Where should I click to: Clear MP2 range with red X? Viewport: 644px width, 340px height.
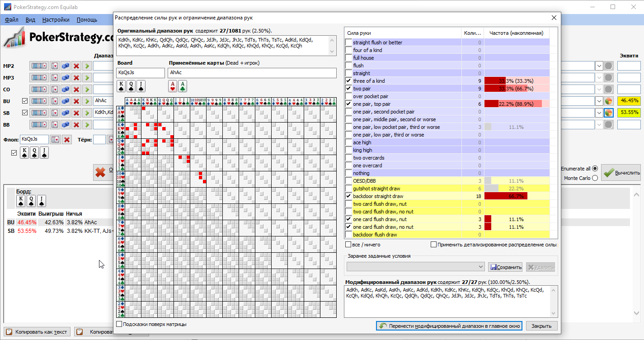(x=76, y=66)
